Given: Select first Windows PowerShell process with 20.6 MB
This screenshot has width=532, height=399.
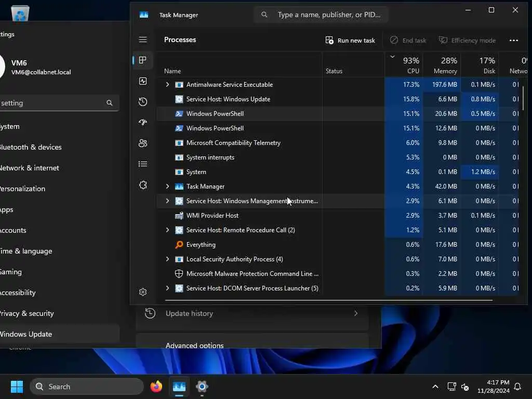Looking at the screenshot, I should 338,114.
